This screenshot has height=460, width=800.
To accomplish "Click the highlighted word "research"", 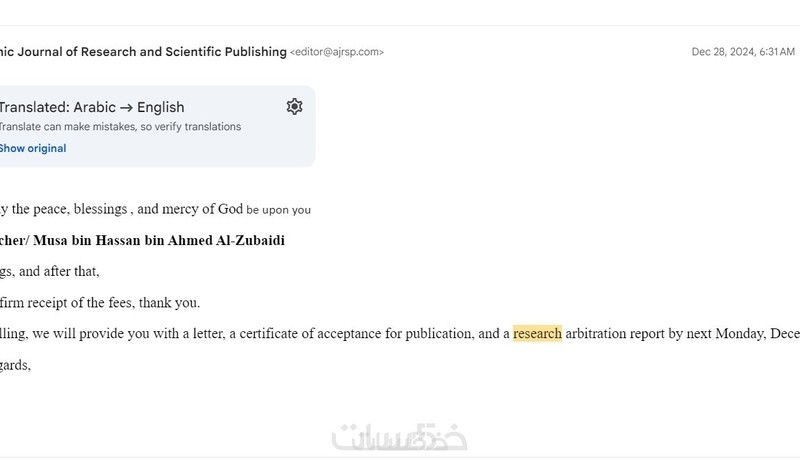I will pos(537,334).
